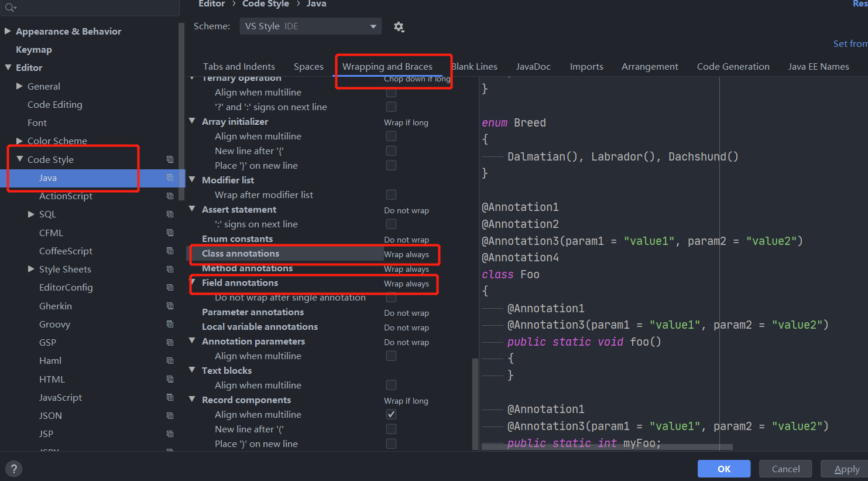Click the settings search input field
The image size is (868, 481).
[x=90, y=7]
